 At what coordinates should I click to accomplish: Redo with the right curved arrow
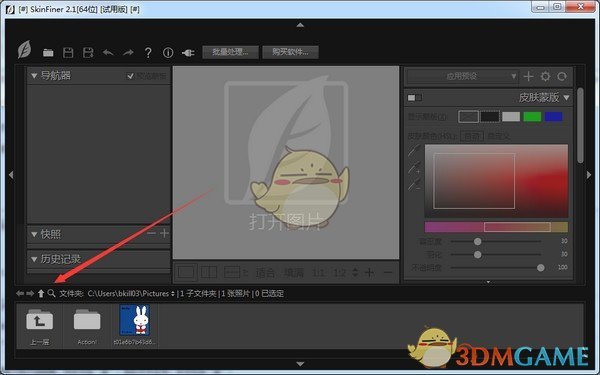[128, 53]
